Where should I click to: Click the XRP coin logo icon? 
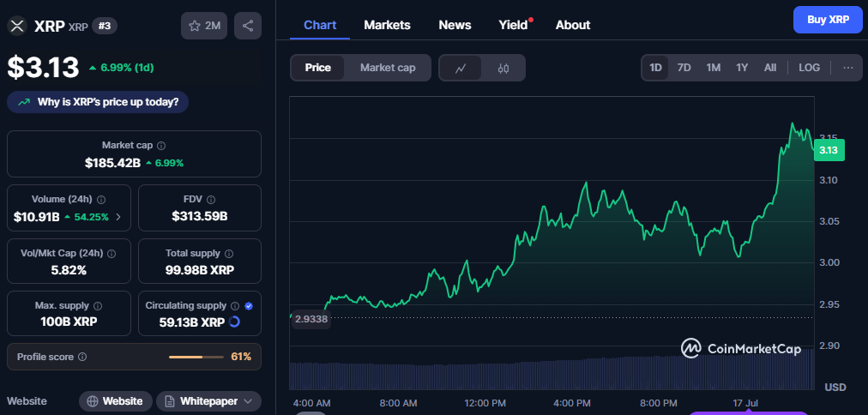[18, 26]
